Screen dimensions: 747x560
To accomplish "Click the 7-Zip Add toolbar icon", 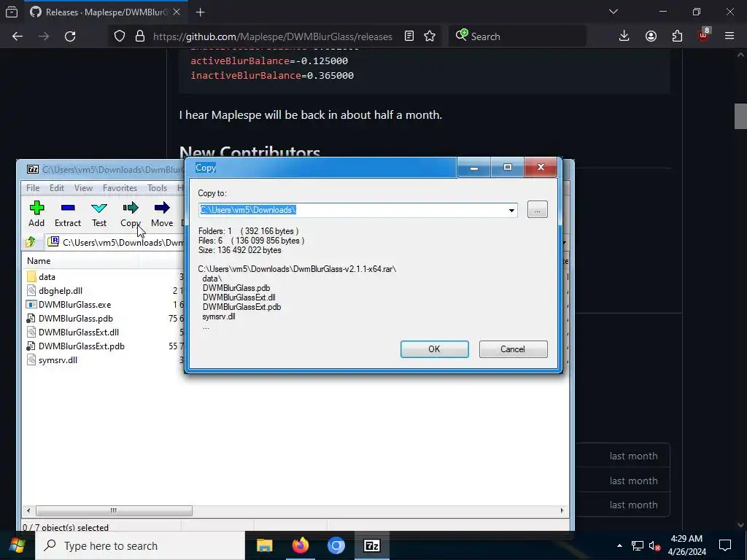I will 36,214.
